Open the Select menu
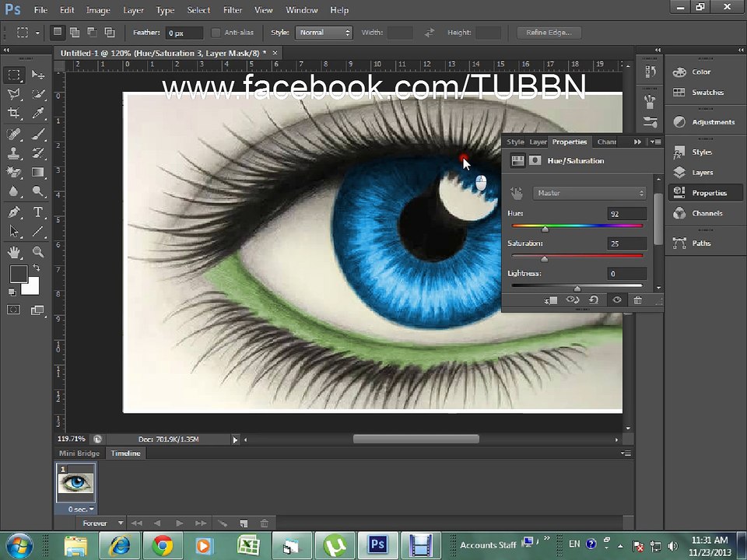 [x=198, y=10]
